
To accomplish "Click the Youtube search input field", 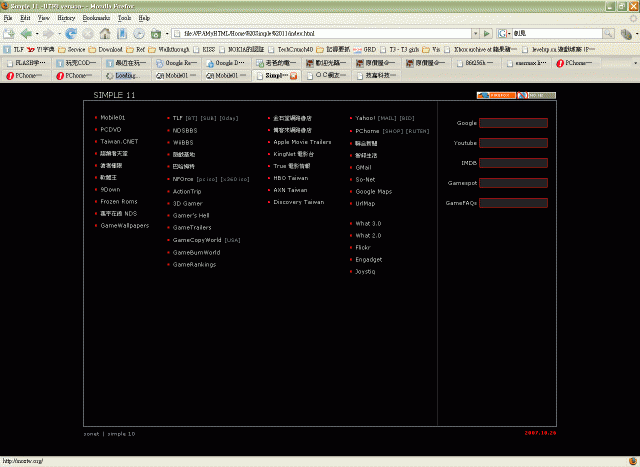I will (x=513, y=143).
